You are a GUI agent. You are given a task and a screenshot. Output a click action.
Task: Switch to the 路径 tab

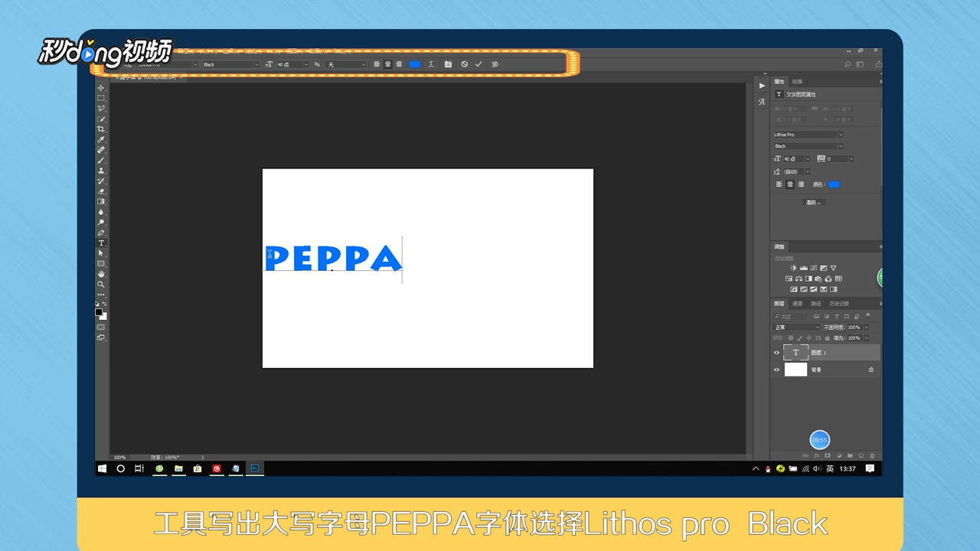coord(815,304)
